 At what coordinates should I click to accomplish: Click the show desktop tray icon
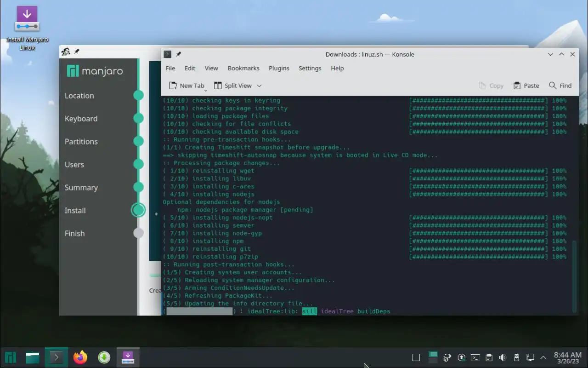click(x=416, y=357)
